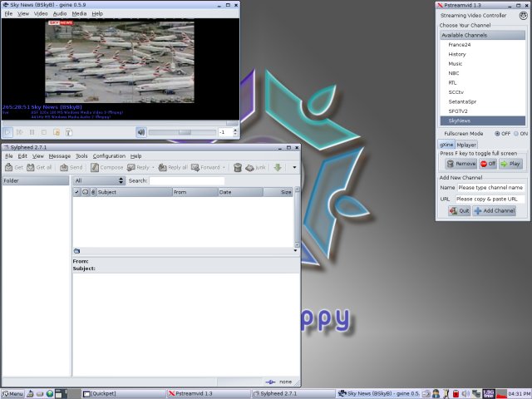
Task: Open the gxine Media menu
Action: pyautogui.click(x=79, y=13)
